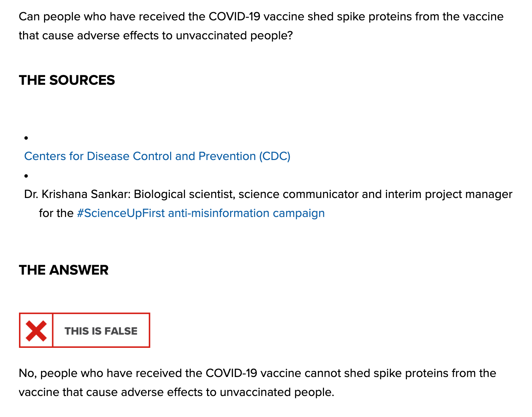
Task: Select THE SOURCES heading
Action: (x=67, y=80)
